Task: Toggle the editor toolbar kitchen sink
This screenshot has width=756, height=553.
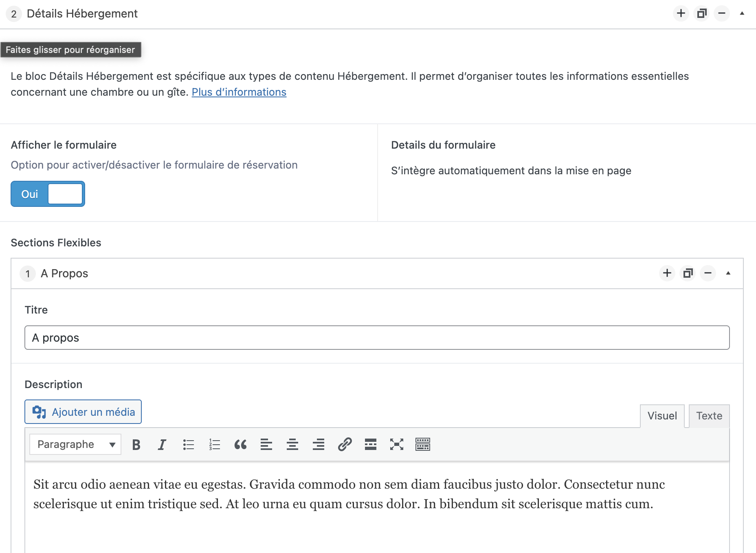Action: click(x=422, y=445)
